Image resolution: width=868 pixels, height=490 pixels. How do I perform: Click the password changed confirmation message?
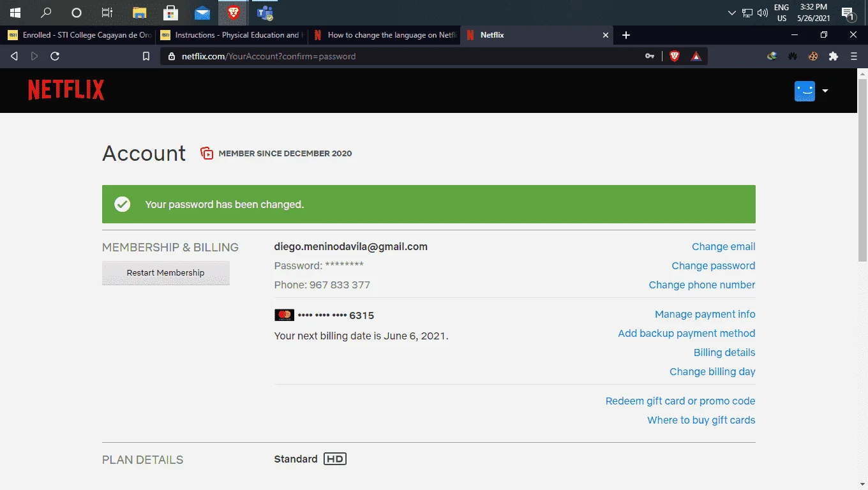coord(225,205)
